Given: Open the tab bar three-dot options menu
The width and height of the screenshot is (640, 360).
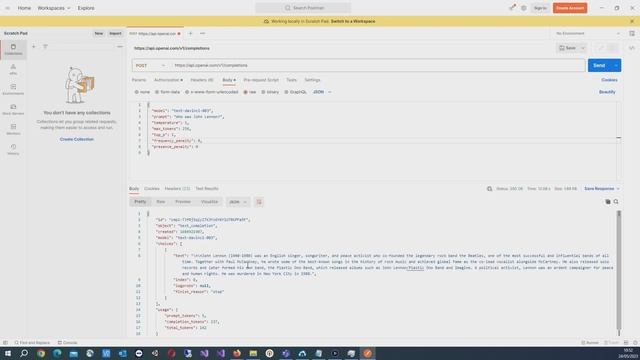Looking at the screenshot, I should point(202,33).
